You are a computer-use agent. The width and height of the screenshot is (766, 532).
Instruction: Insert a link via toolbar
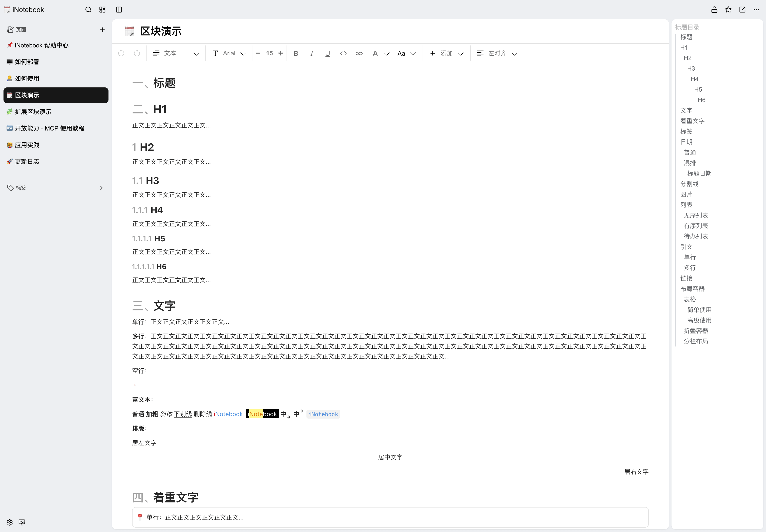point(359,53)
